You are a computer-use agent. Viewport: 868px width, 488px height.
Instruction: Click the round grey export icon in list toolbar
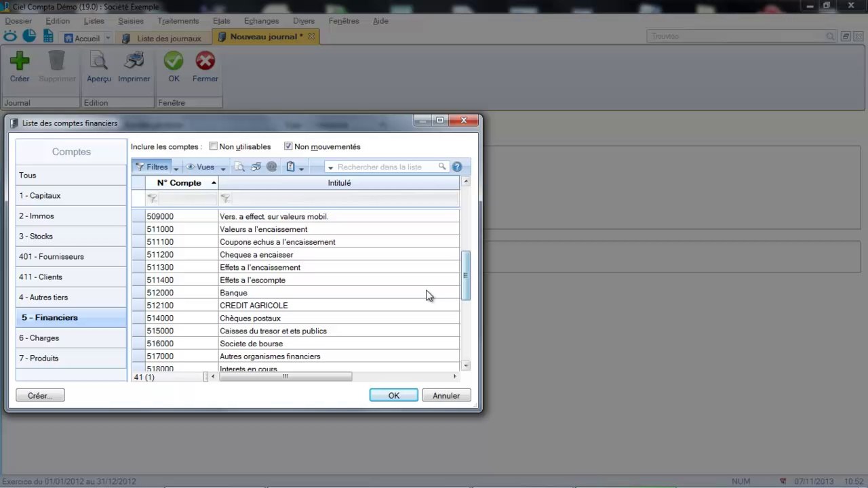point(272,167)
